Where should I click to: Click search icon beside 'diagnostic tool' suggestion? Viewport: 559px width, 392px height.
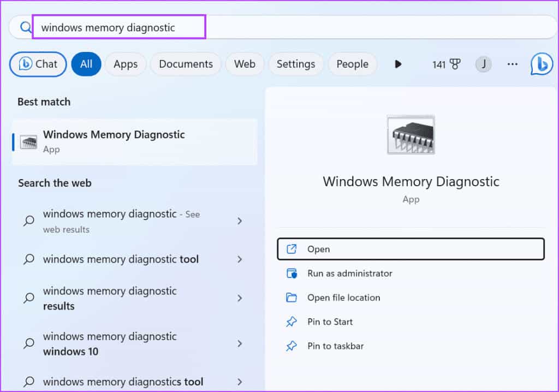point(29,259)
